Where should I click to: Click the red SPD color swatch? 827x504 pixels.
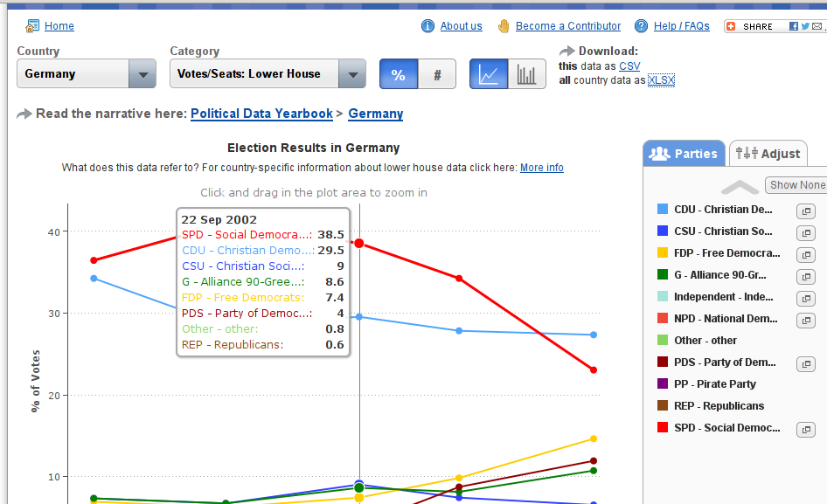tap(663, 427)
